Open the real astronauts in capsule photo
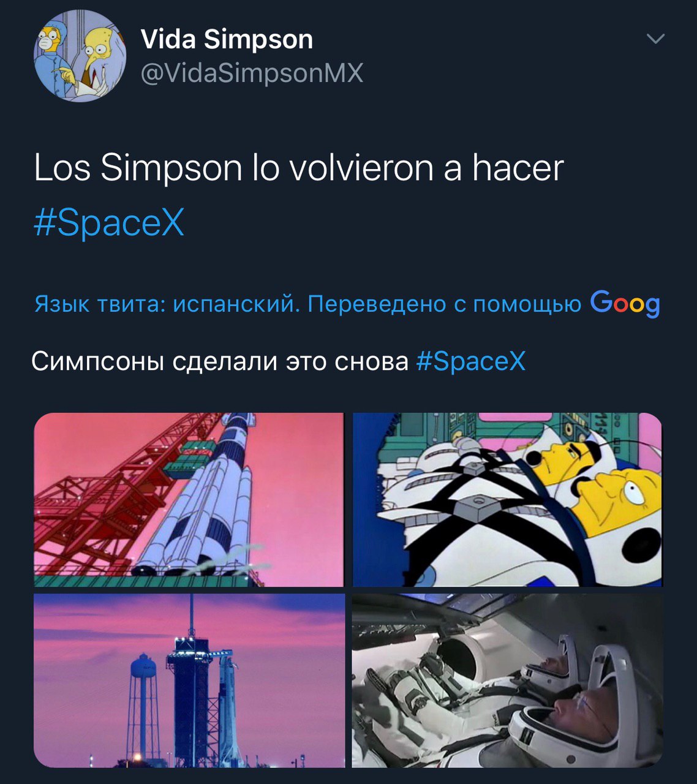This screenshot has width=697, height=784. (x=508, y=680)
